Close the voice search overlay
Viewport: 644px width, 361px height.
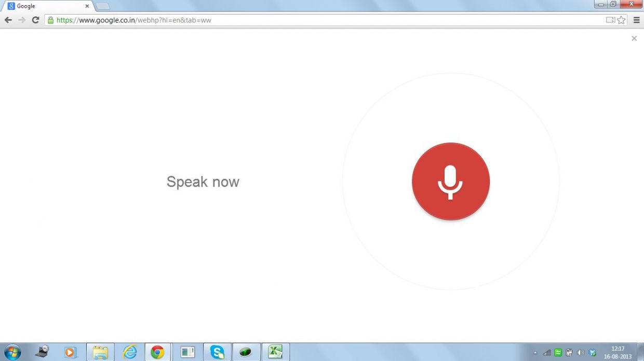(634, 38)
